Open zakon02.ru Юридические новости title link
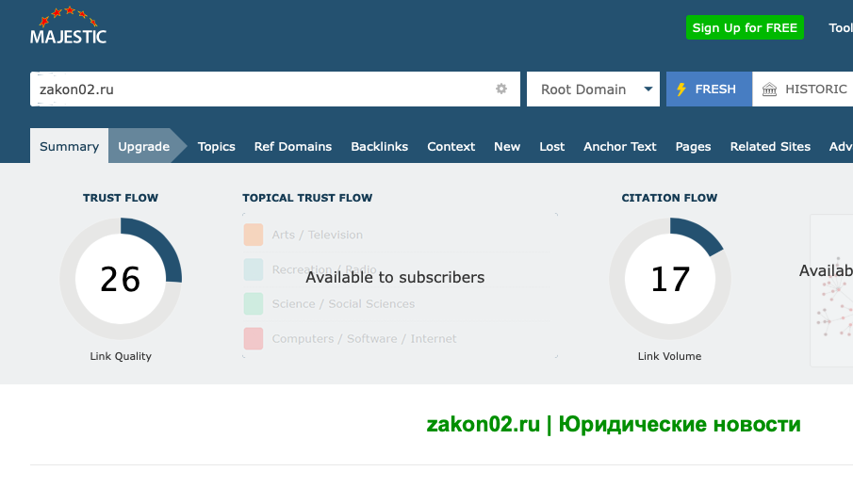Image resolution: width=853 pixels, height=504 pixels. click(x=613, y=424)
